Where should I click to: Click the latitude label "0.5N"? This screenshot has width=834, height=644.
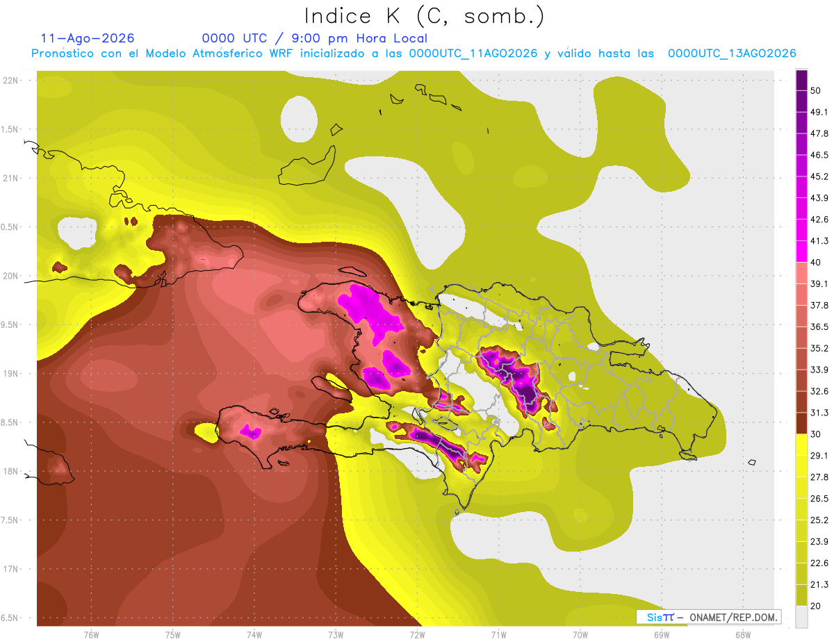point(10,227)
